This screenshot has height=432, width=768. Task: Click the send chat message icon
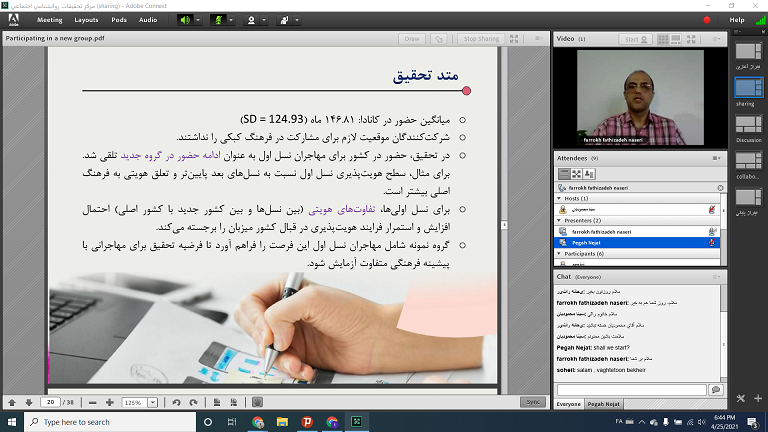click(x=715, y=389)
